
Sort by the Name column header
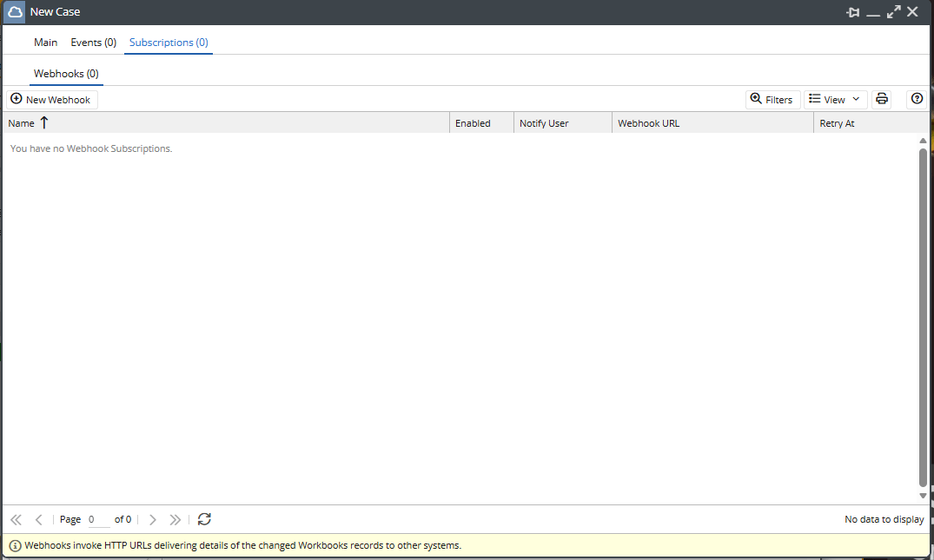click(22, 123)
